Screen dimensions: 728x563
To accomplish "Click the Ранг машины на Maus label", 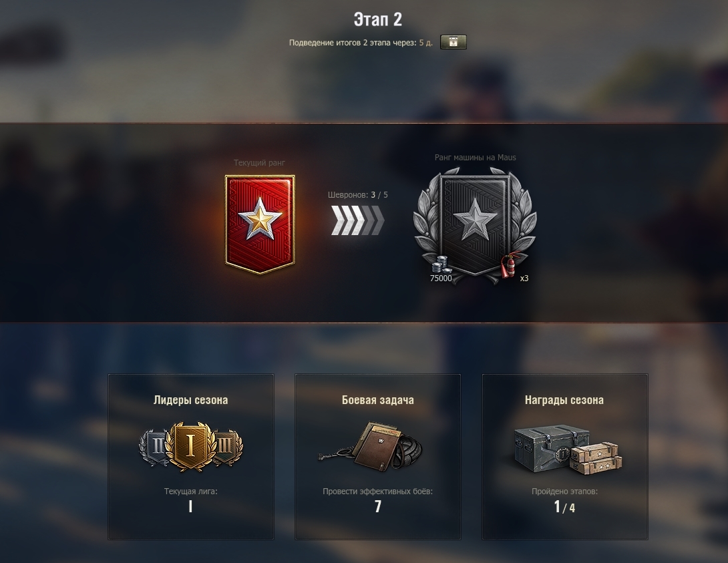I will pos(476,158).
